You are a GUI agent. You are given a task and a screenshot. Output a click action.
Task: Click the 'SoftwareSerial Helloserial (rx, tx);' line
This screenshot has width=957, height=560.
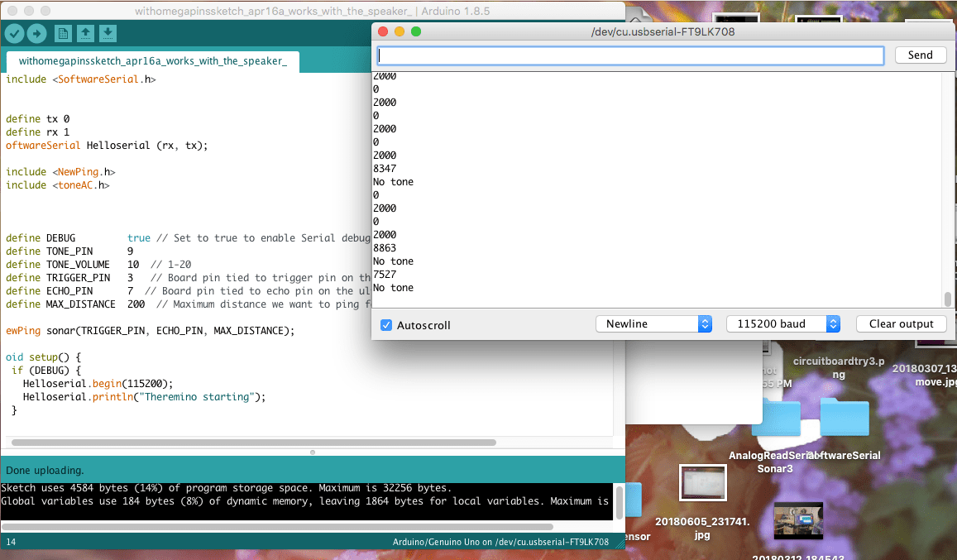click(x=107, y=146)
